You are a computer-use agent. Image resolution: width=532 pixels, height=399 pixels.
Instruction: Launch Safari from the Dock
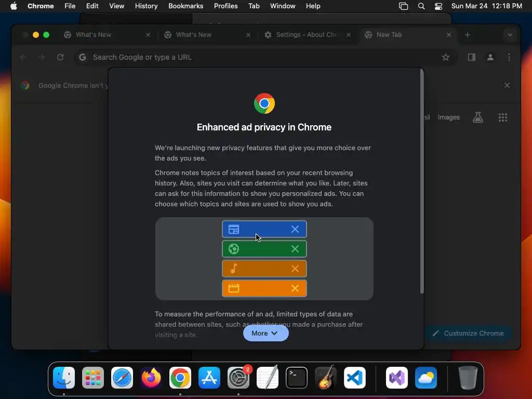122,378
